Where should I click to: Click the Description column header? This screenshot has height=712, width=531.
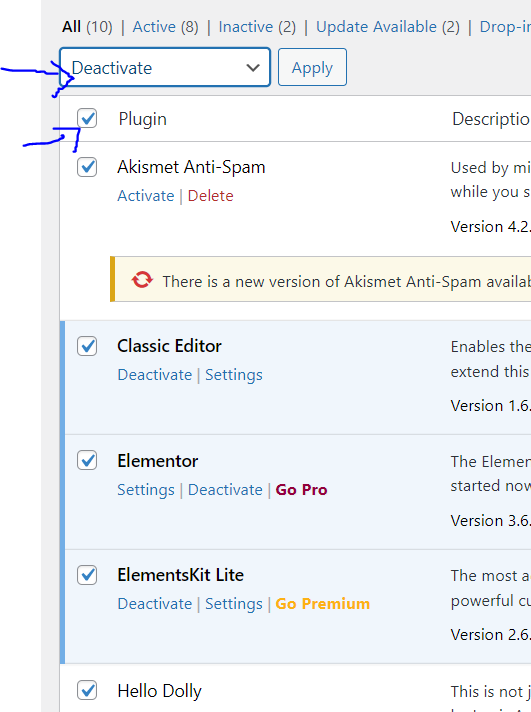491,119
